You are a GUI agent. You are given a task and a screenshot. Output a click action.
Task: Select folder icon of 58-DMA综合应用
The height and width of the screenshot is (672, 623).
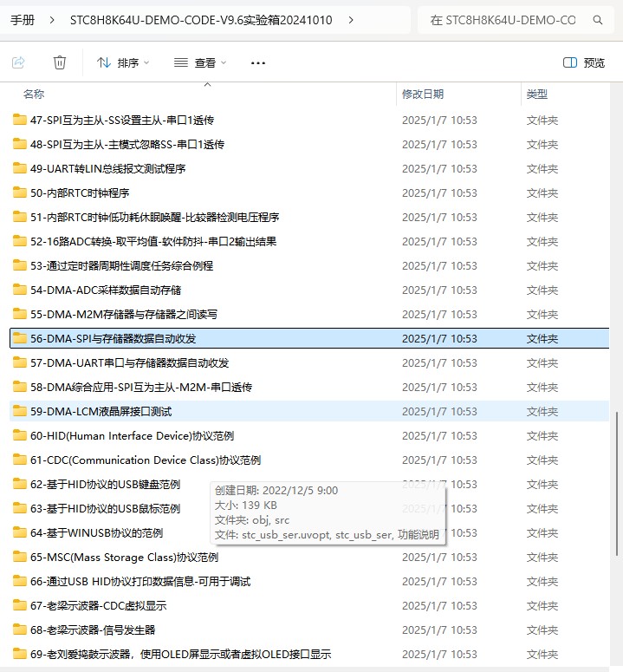click(x=20, y=387)
